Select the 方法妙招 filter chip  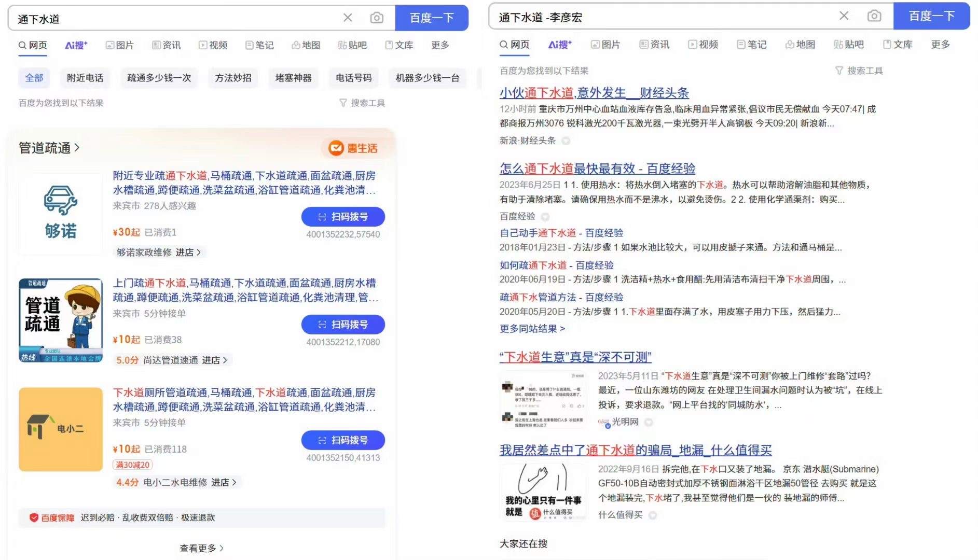tap(233, 78)
